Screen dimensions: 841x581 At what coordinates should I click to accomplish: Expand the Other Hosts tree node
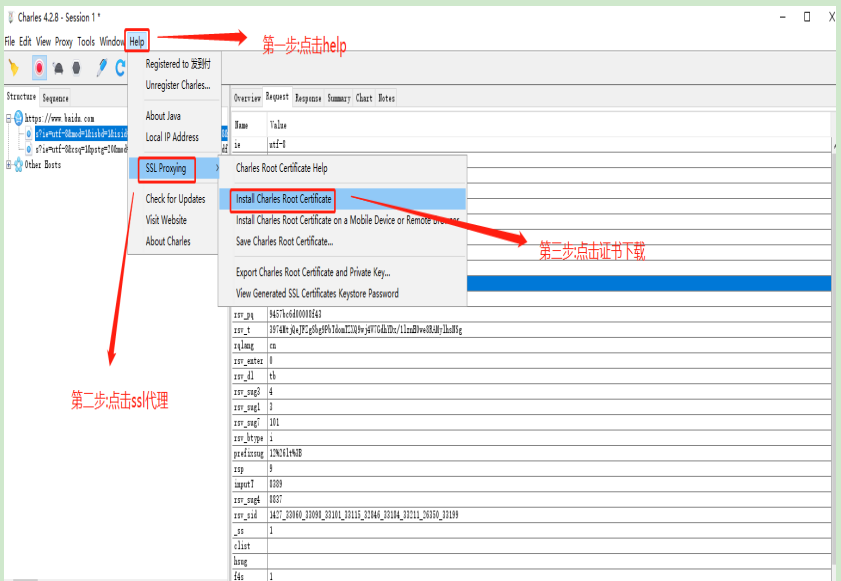[x=9, y=165]
